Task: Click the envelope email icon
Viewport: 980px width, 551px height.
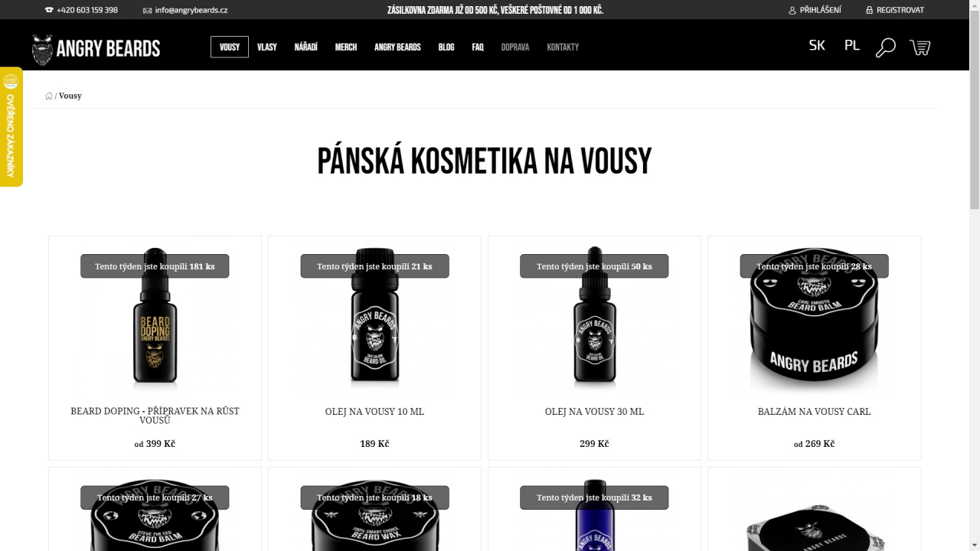Action: point(147,10)
